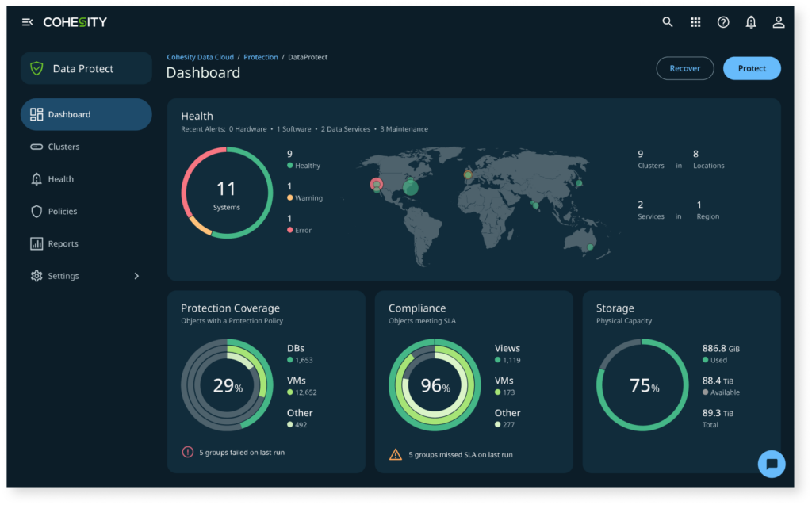Screen dimensions: 812x505
Task: Open the app launcher grid icon
Action: pos(695,22)
